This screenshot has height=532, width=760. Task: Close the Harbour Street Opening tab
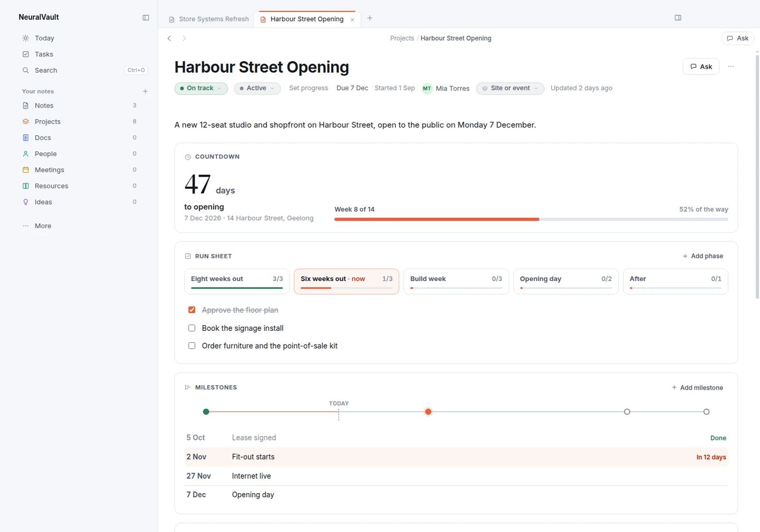[x=352, y=19]
